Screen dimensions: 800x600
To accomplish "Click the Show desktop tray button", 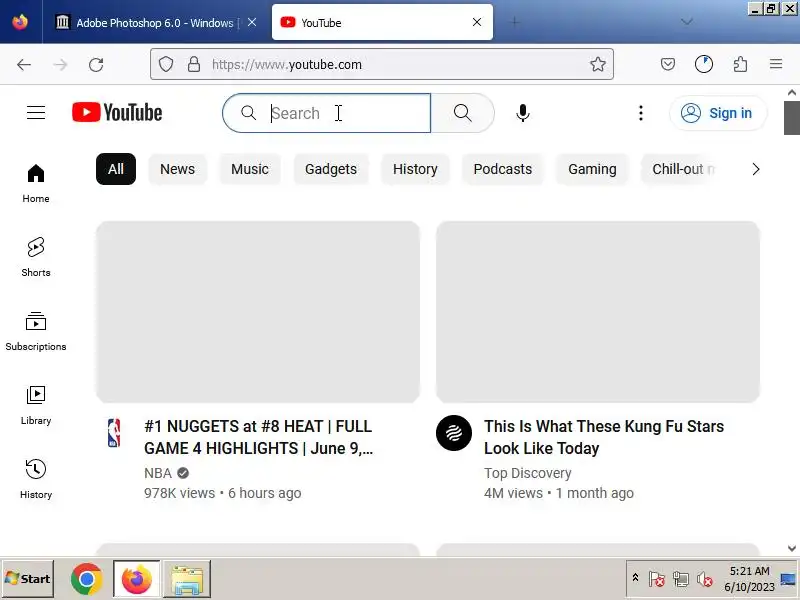I will (x=789, y=579).
